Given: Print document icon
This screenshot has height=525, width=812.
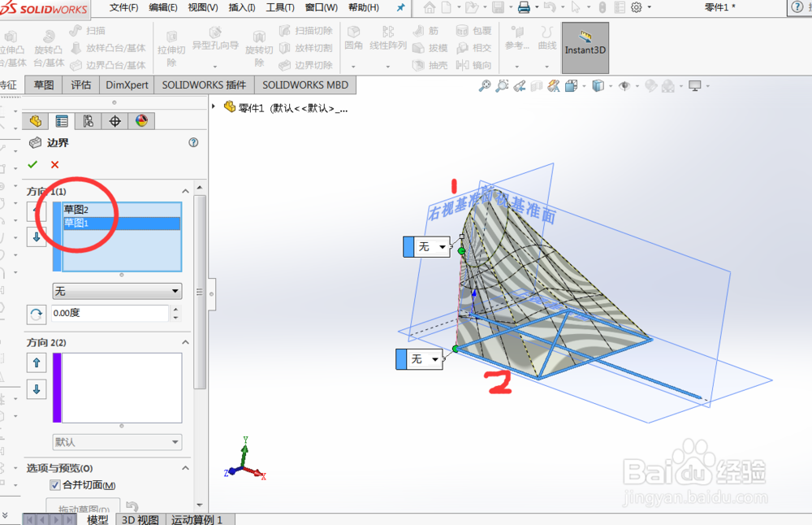Looking at the screenshot, I should click(x=524, y=8).
